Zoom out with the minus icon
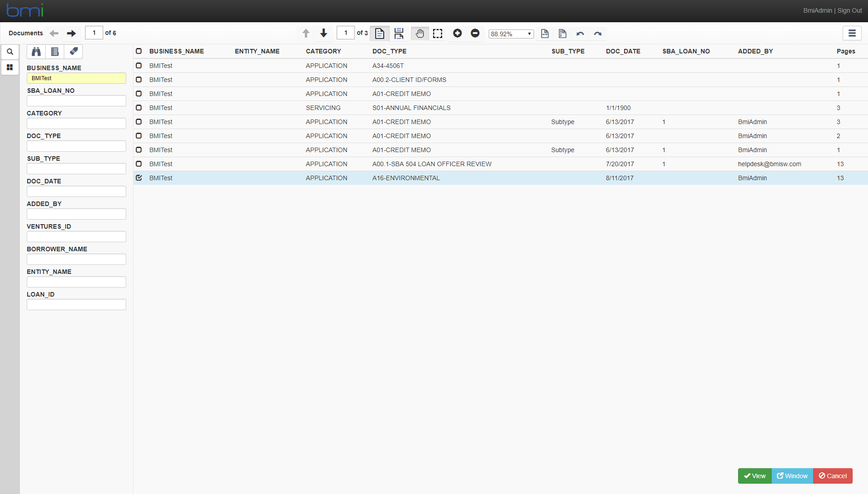 [x=475, y=33]
